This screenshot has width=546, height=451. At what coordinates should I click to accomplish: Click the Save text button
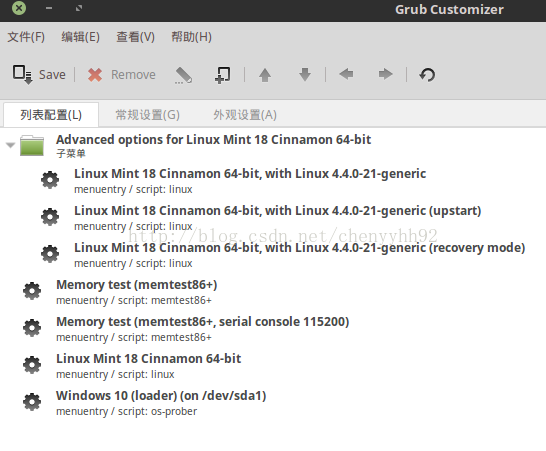(52, 75)
